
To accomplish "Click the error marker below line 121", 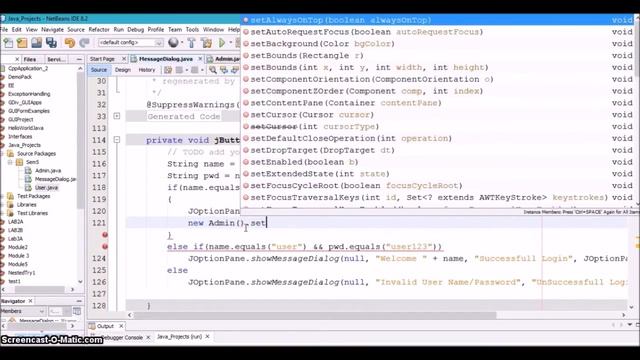I will [105, 235].
